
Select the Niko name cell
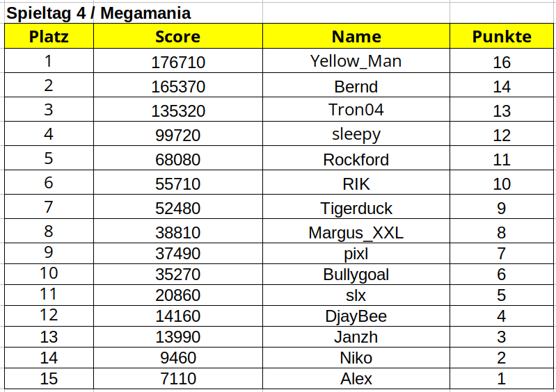[x=356, y=358]
